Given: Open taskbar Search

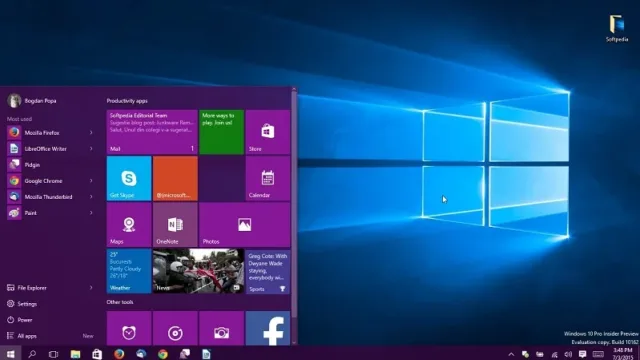Looking at the screenshot, I should [x=32, y=353].
